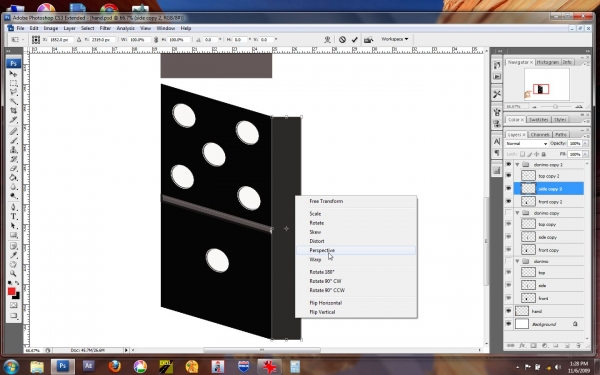Open Firefox from the taskbar
The image size is (600, 375).
click(114, 366)
